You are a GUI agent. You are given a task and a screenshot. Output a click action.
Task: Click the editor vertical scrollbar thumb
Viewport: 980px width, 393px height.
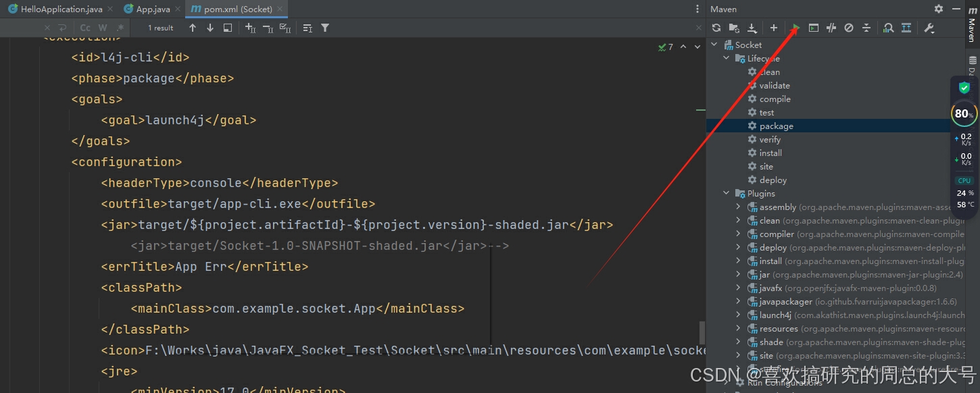click(x=702, y=333)
